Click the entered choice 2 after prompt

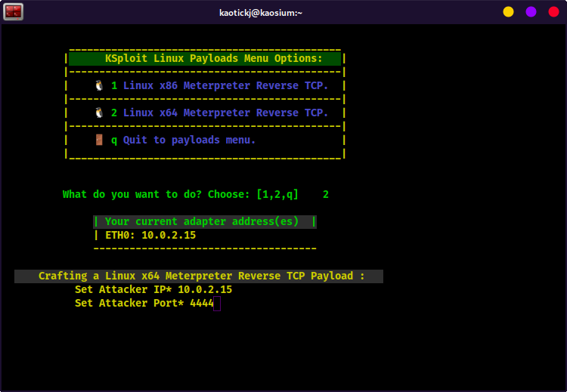[x=325, y=194]
